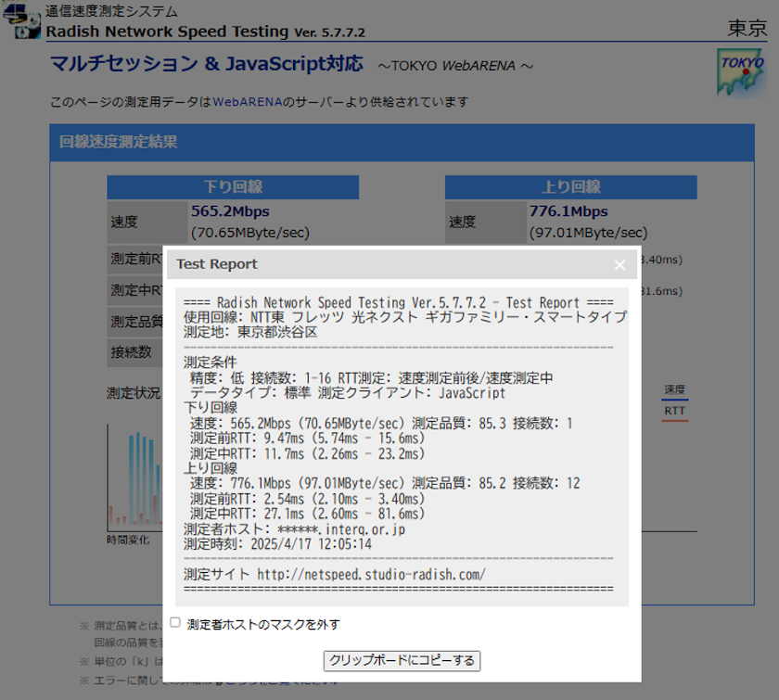The height and width of the screenshot is (700, 779).
Task: Click the 回線速度測定結果 panel header
Action: 118,142
